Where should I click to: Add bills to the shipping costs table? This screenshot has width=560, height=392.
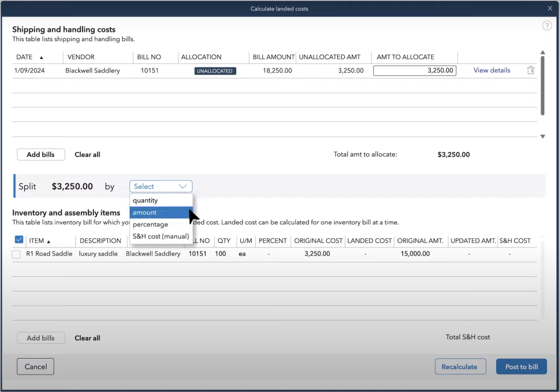click(41, 154)
